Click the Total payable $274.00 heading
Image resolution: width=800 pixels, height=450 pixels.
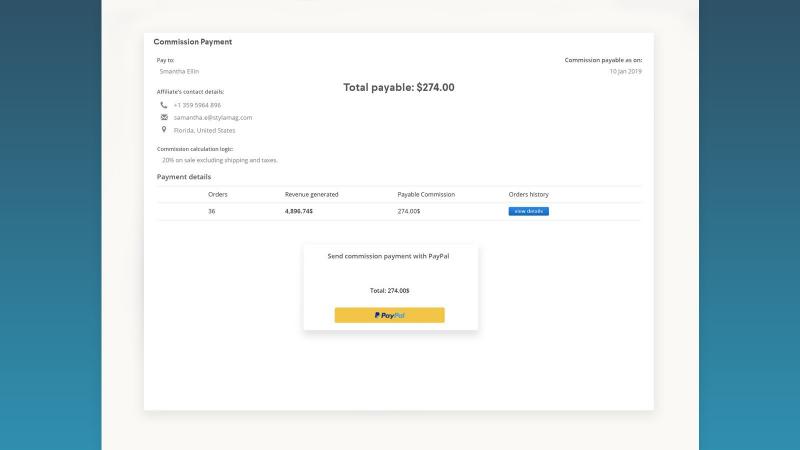(x=399, y=87)
